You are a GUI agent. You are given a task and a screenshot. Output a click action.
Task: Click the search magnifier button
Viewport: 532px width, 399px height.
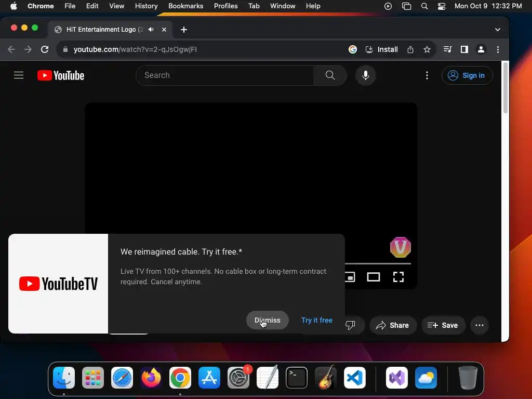click(x=330, y=75)
